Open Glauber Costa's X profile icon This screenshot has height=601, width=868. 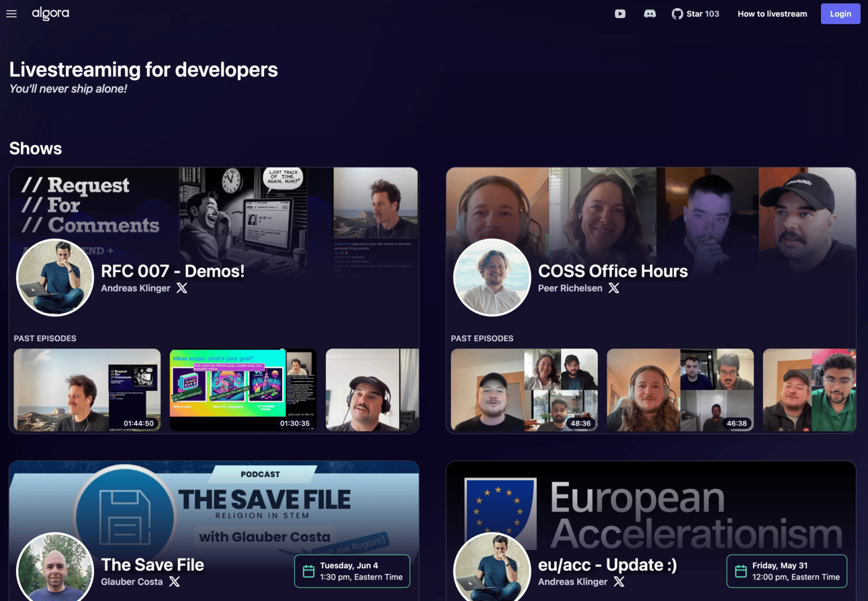pos(175,582)
